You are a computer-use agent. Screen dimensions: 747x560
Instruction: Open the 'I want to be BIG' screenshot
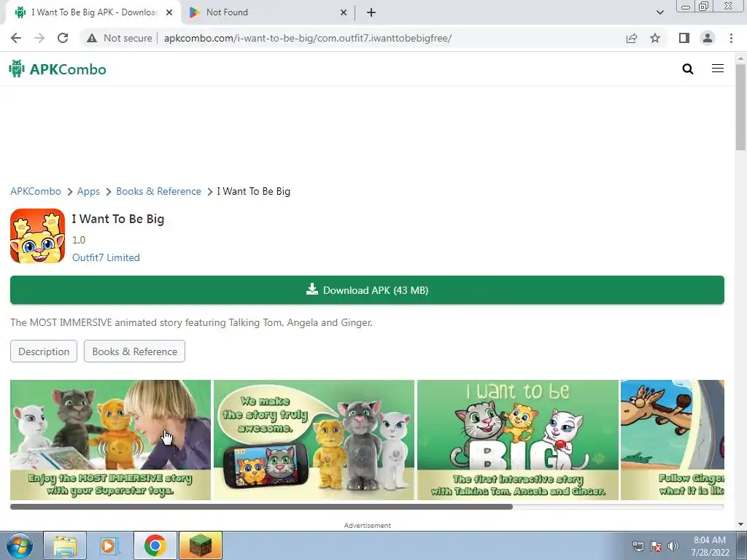coord(518,440)
